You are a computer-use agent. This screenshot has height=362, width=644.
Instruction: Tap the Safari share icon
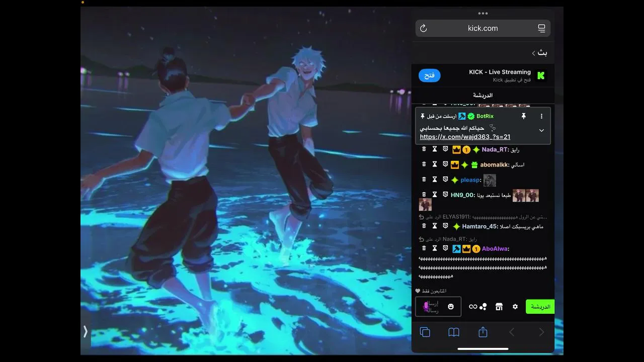coord(483,332)
